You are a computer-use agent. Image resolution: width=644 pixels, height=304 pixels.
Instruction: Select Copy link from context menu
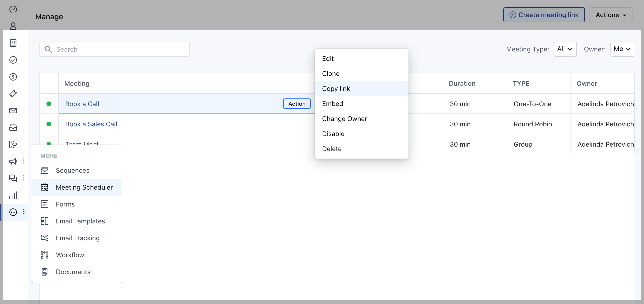tap(336, 89)
